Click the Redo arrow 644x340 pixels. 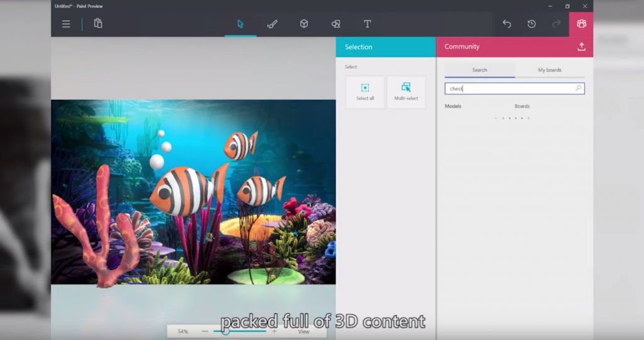(556, 24)
